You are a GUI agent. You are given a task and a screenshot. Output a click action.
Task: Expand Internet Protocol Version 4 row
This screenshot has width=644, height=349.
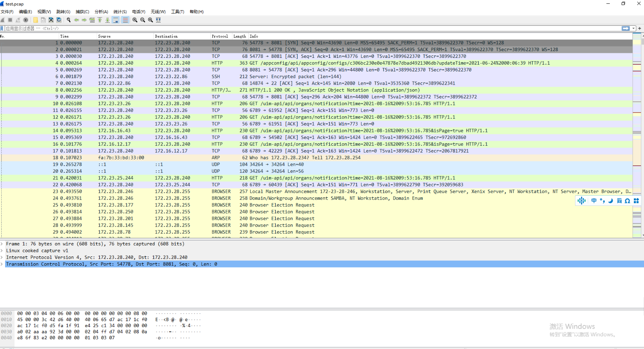point(2,257)
